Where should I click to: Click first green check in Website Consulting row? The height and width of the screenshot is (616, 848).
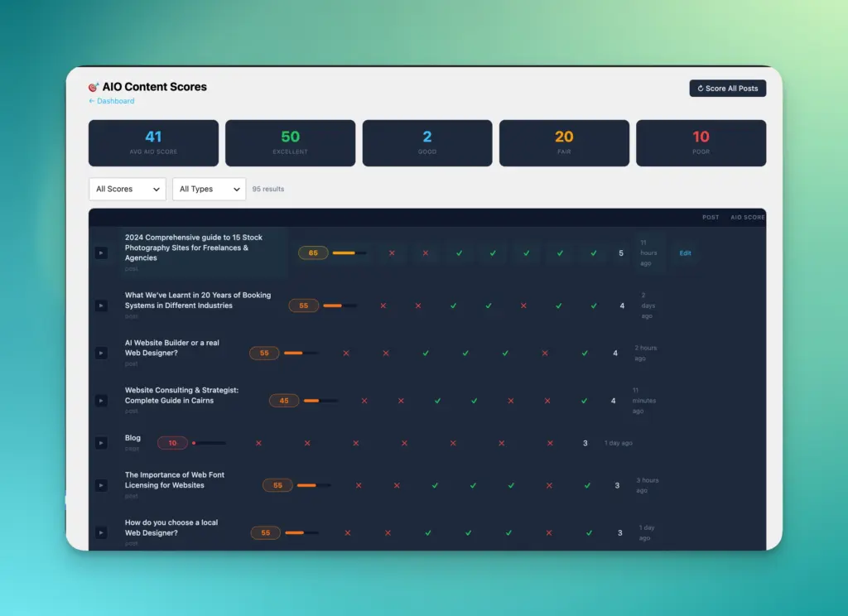[x=437, y=401]
